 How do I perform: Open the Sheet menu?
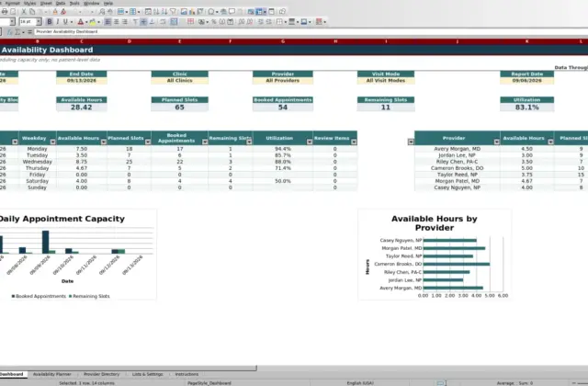46,3
